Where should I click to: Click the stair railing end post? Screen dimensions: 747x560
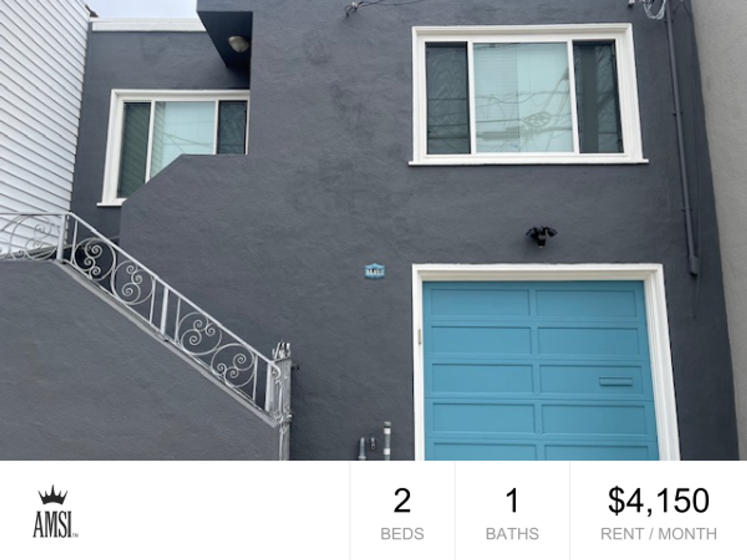tap(282, 399)
